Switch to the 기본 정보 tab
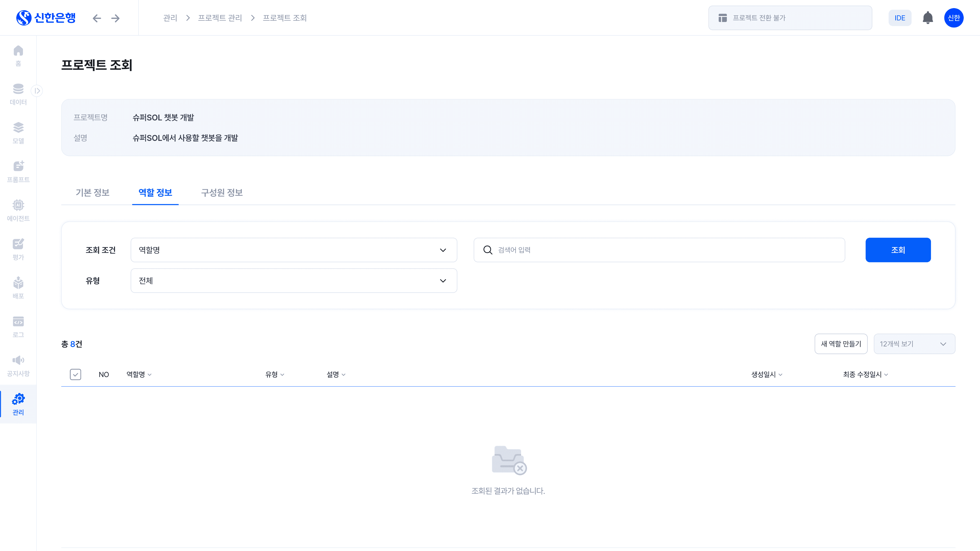 [x=92, y=193]
